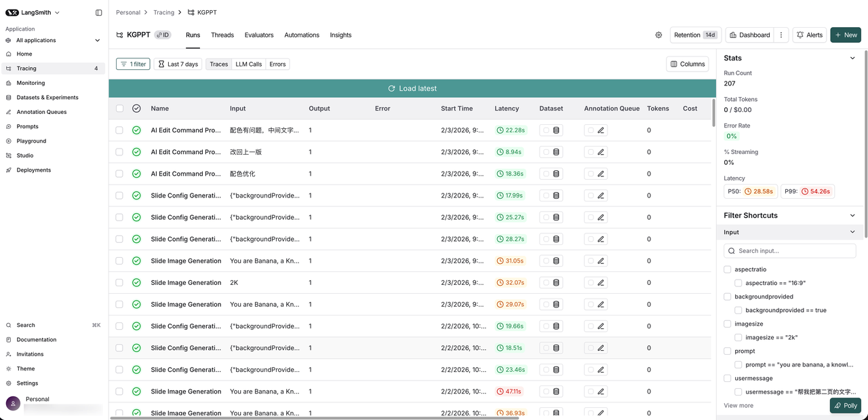
Task: Select the 改回上一版 run checkbox
Action: pyautogui.click(x=119, y=152)
